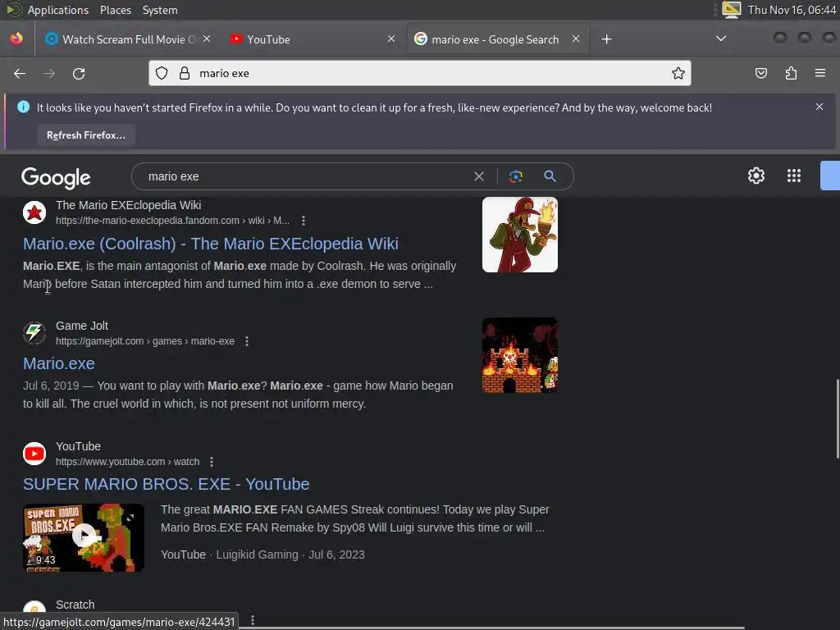Open the Game Jolt Mario.exe result
The image size is (840, 630).
point(59,363)
